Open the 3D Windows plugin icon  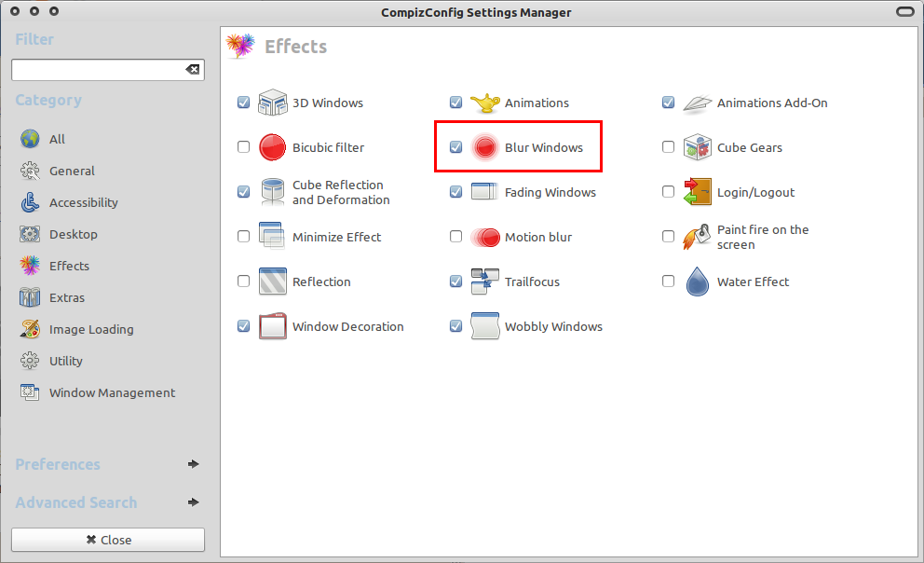(272, 103)
